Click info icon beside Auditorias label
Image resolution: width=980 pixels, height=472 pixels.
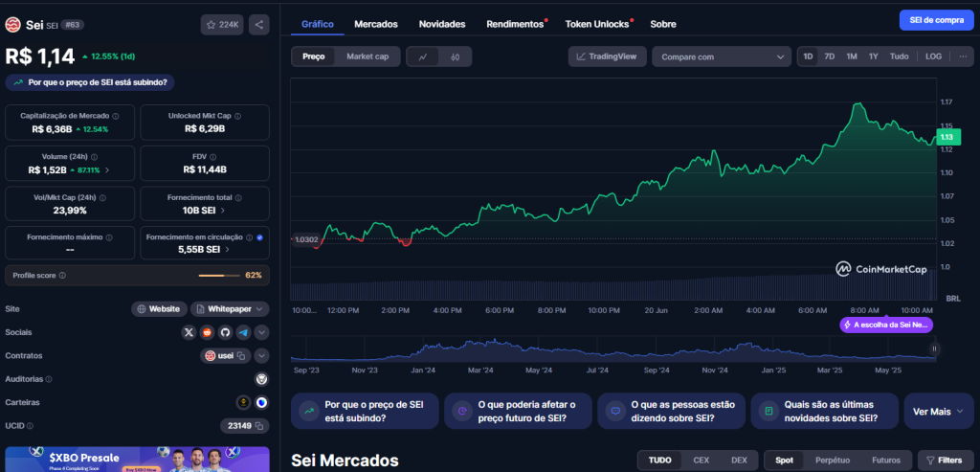pyautogui.click(x=49, y=379)
